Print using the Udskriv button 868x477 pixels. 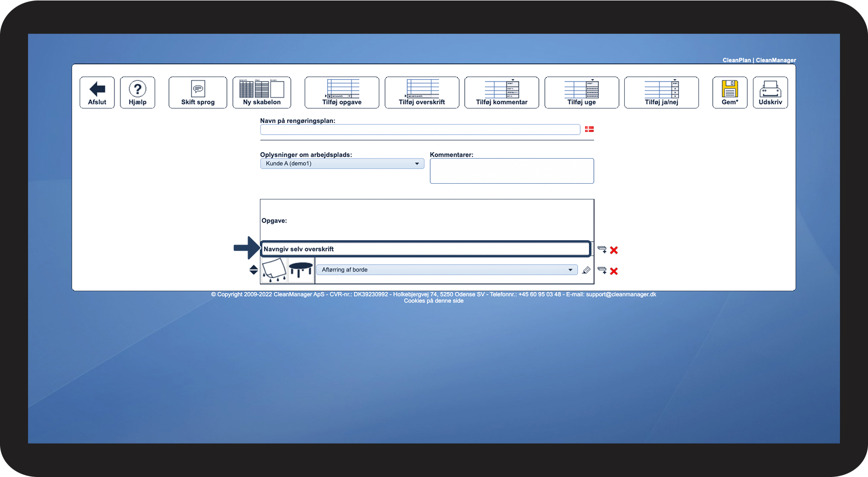[x=770, y=92]
